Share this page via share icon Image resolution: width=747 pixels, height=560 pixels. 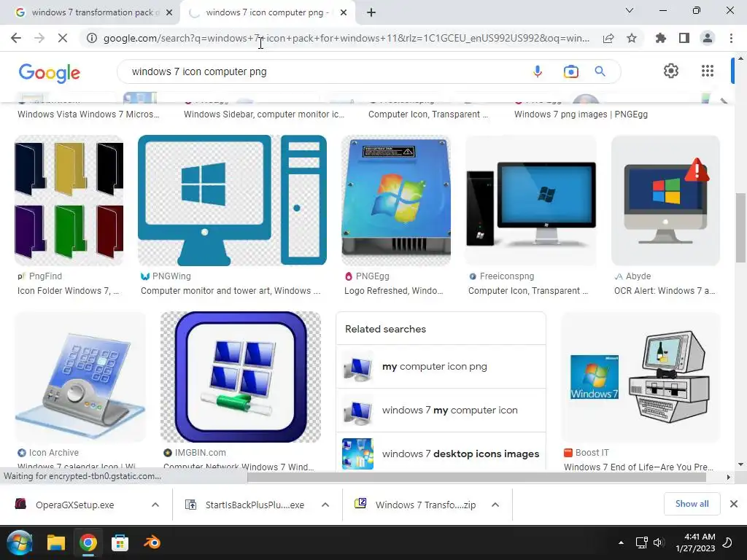pos(608,38)
